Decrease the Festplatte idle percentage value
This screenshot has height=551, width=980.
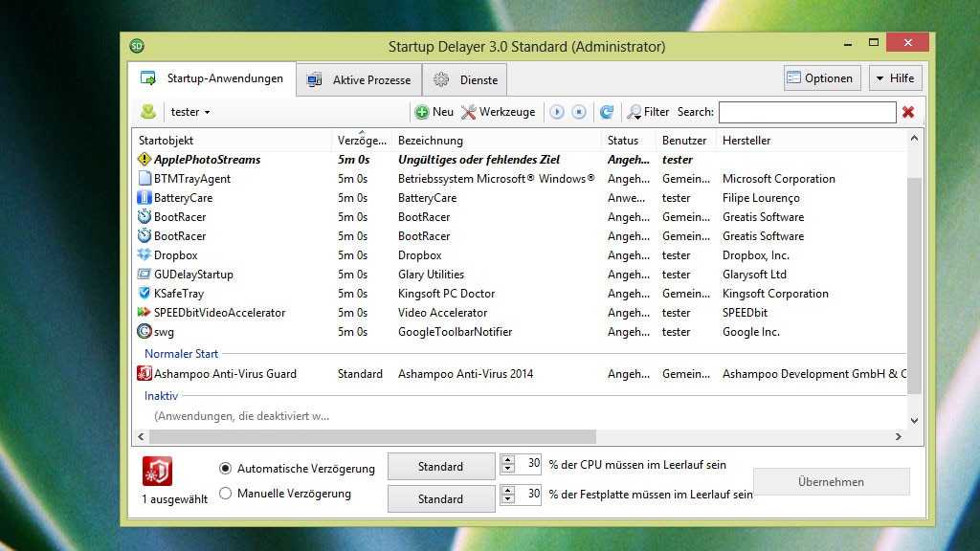coord(508,498)
